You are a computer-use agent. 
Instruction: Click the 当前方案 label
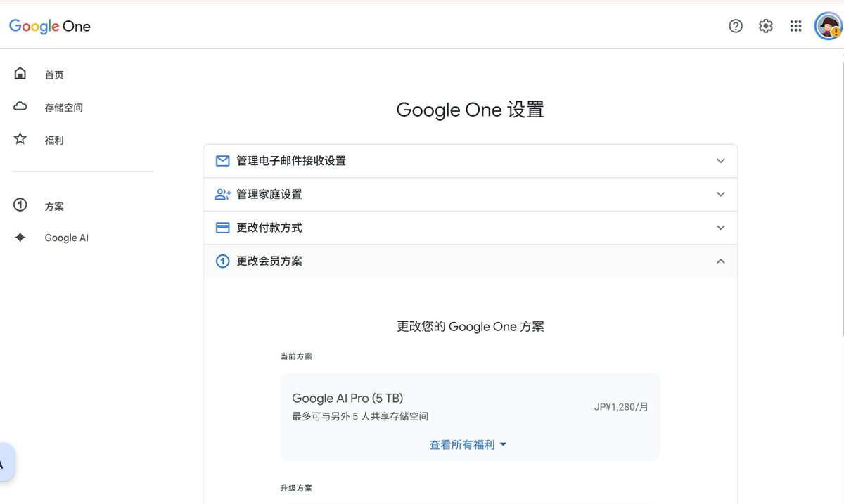tap(296, 356)
